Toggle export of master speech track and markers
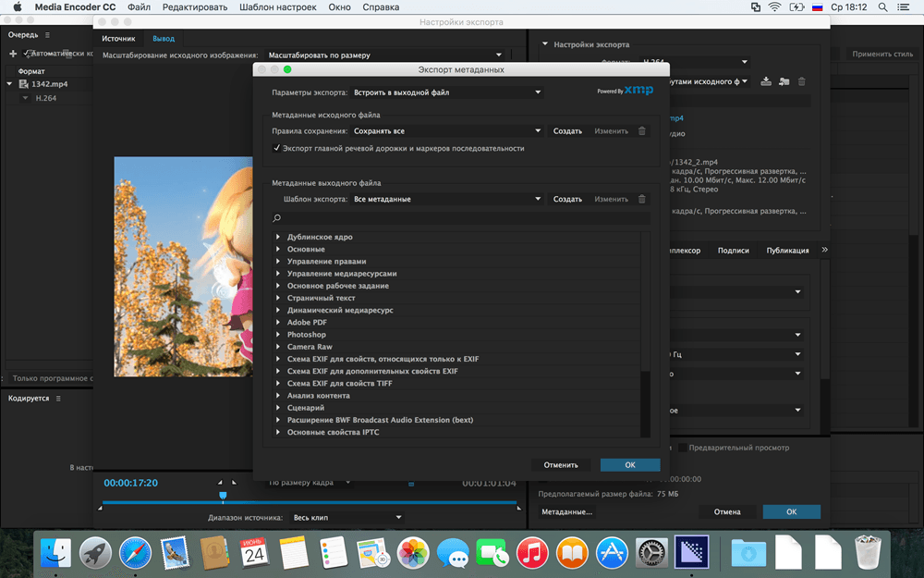The width and height of the screenshot is (924, 578). (277, 148)
